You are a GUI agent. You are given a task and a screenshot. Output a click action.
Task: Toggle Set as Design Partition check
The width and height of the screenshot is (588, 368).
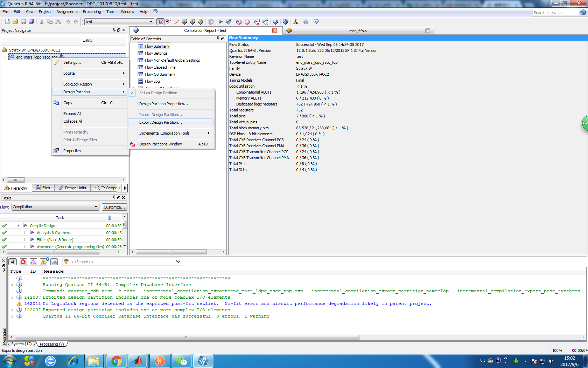(x=132, y=93)
